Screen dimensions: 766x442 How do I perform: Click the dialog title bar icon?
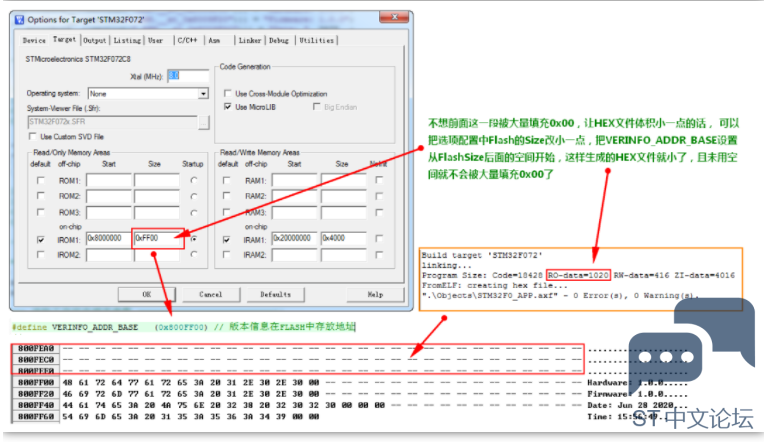pos(20,20)
